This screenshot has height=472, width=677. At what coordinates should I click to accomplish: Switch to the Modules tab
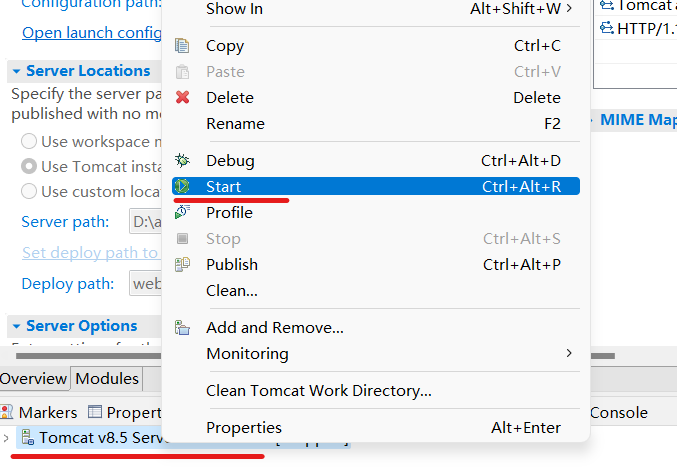(107, 379)
